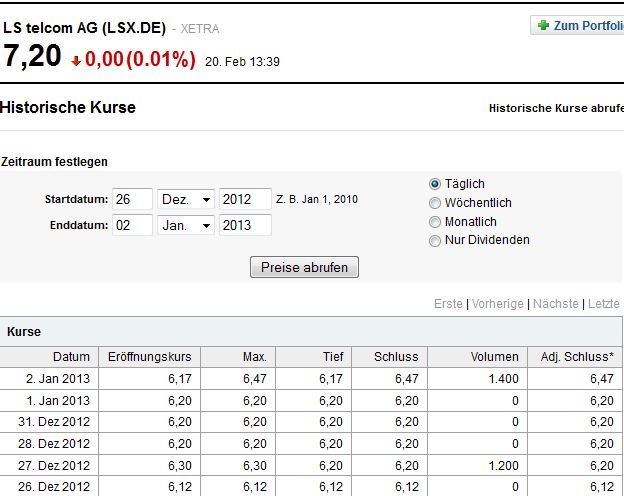
Task: Choose the Monatlich radio option
Action: pos(435,222)
